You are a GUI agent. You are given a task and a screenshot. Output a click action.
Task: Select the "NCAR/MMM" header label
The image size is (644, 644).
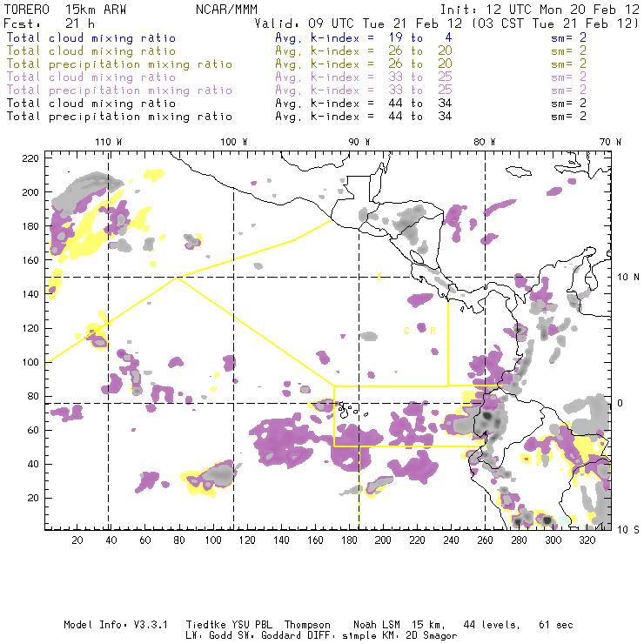click(x=226, y=10)
